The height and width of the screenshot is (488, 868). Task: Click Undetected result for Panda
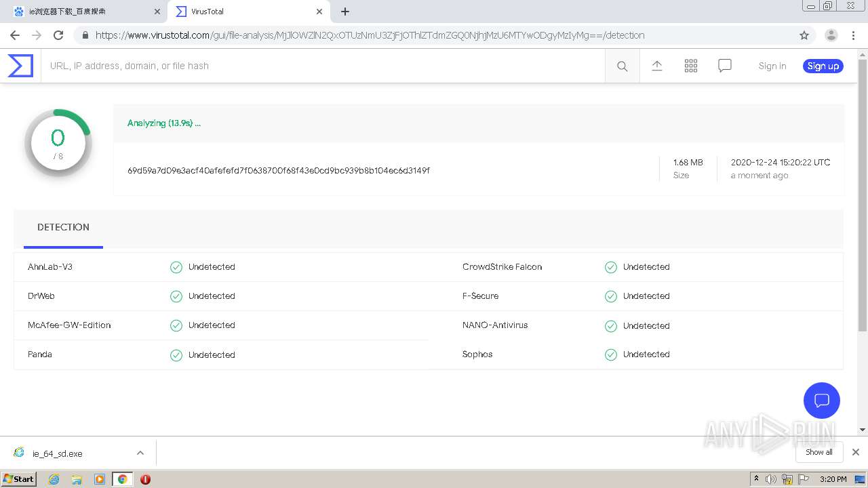[x=212, y=354]
